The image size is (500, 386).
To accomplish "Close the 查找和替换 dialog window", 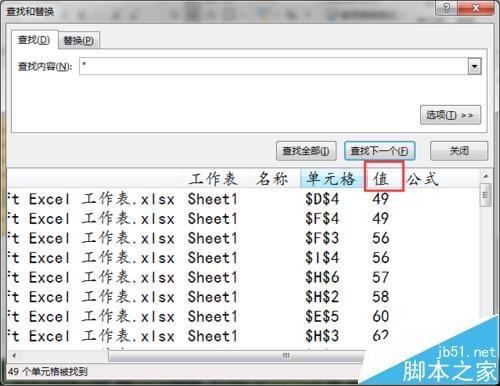I will coord(476,8).
